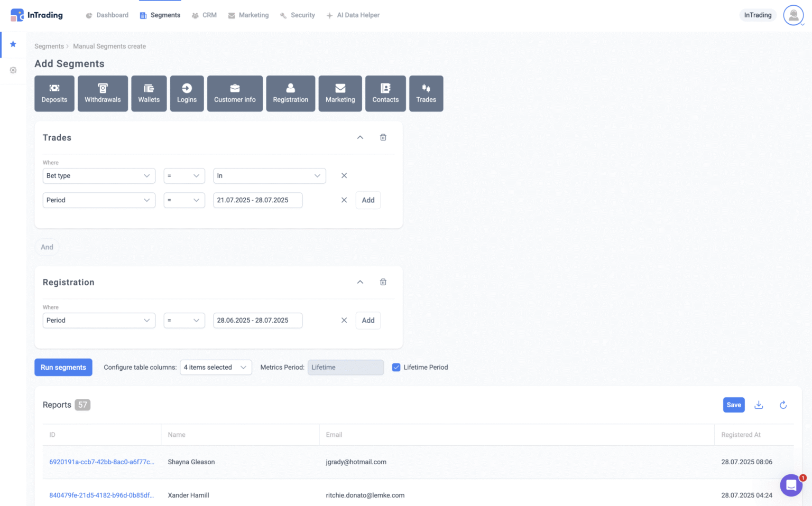This screenshot has height=506, width=812.
Task: Open the Deposits segment filter
Action: (54, 93)
